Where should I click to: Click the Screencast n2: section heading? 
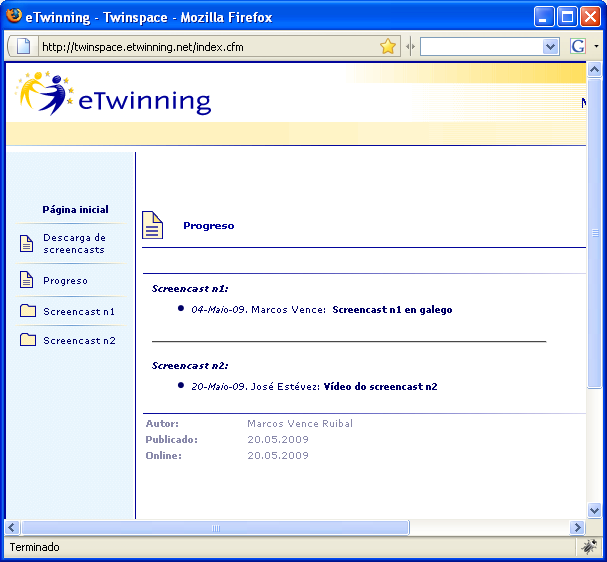[x=190, y=366]
